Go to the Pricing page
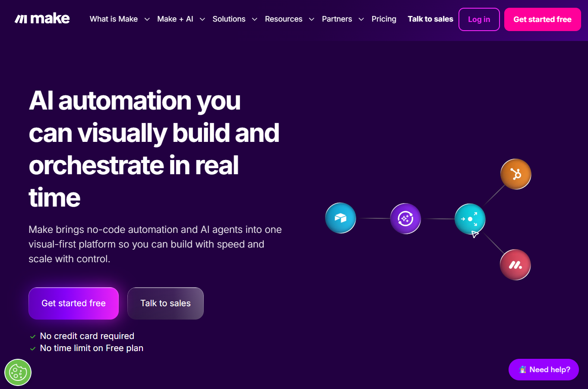The image size is (588, 389). coord(384,19)
